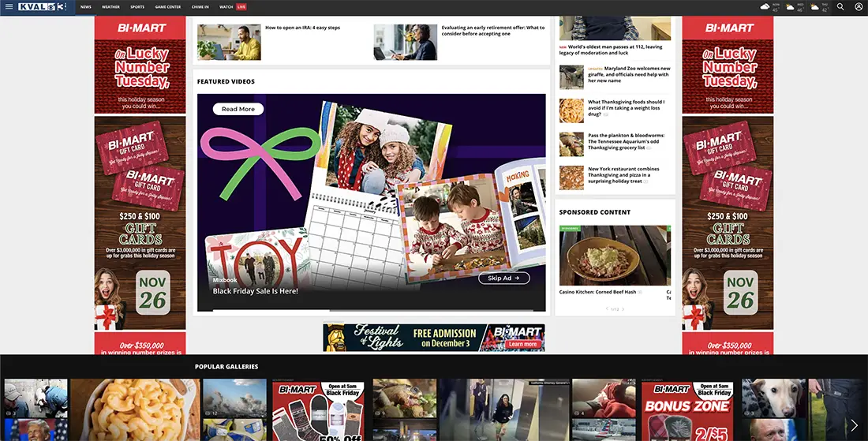Open 'How to open an IRA' article
Viewport: 868px width, 441px height.
(x=303, y=28)
